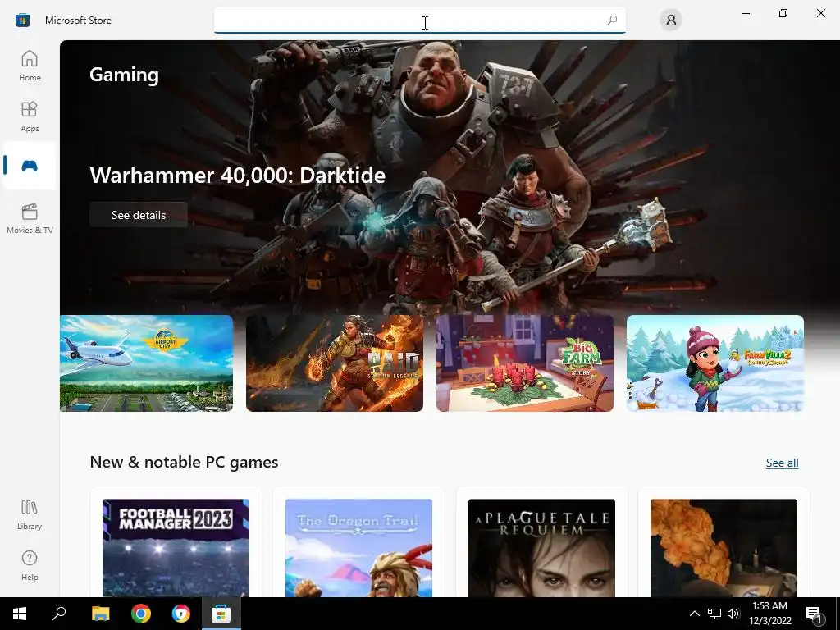The height and width of the screenshot is (630, 840).
Task: Click See details for Warhammer 40,000: Darktide
Action: [138, 215]
